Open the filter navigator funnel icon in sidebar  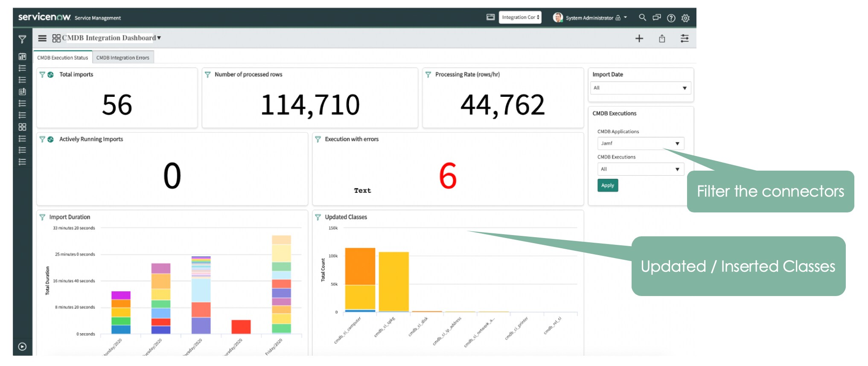point(22,39)
